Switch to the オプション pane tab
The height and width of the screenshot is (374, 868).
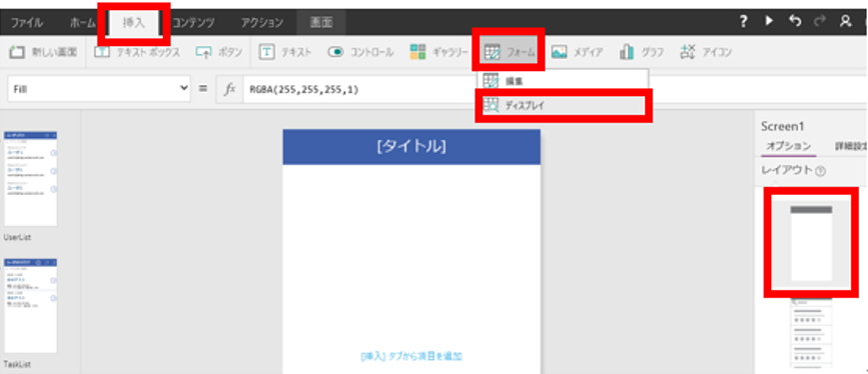click(x=788, y=146)
